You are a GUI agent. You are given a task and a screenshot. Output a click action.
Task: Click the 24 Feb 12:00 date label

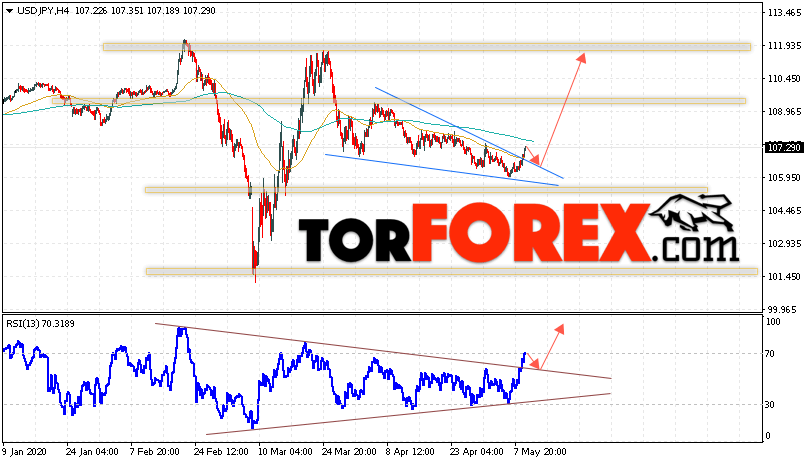click(221, 452)
